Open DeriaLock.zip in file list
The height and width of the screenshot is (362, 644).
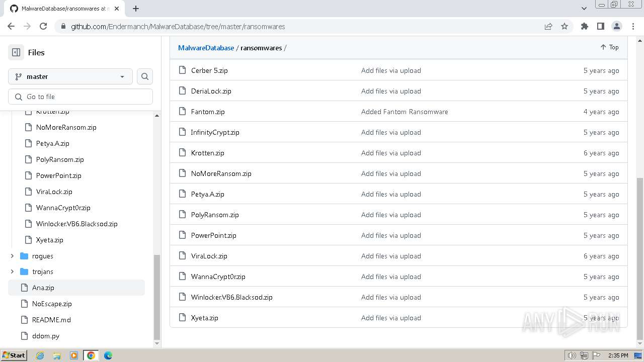(211, 91)
